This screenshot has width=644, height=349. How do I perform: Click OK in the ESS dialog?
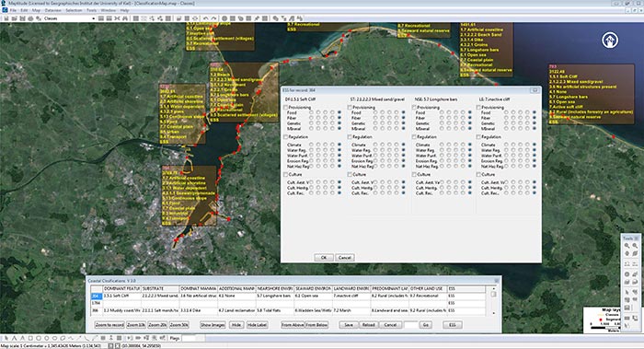pyautogui.click(x=324, y=257)
